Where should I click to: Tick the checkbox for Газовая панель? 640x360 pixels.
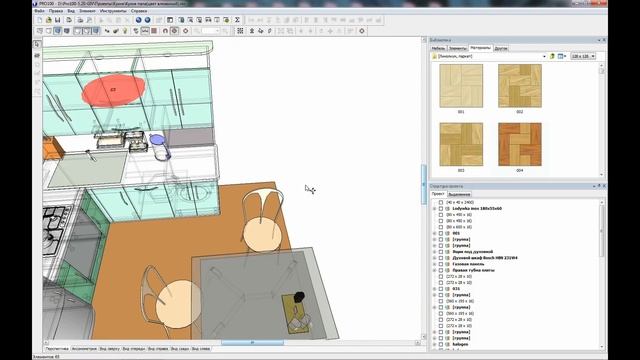(441, 264)
